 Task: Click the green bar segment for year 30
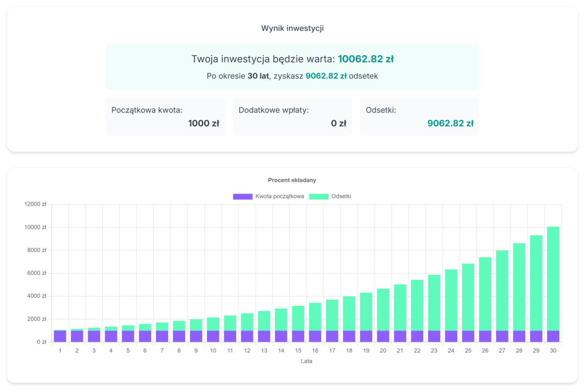[553, 279]
